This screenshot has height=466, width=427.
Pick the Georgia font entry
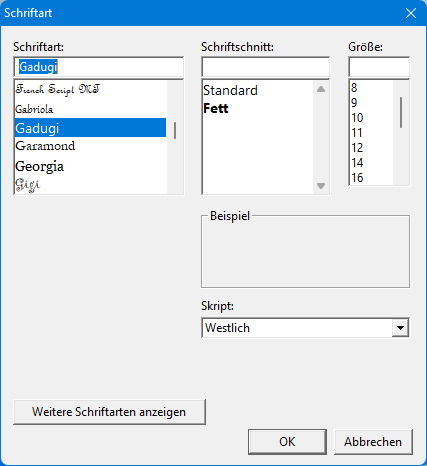90,166
